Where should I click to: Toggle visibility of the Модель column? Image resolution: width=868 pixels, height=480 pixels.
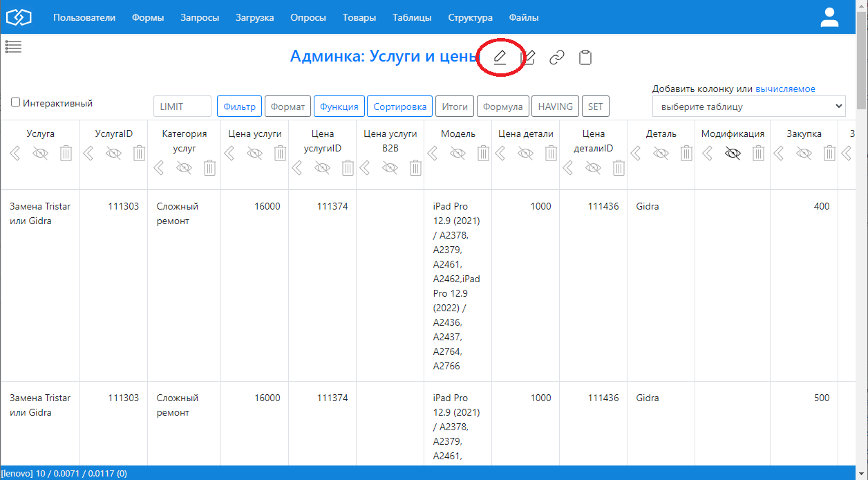(x=458, y=154)
